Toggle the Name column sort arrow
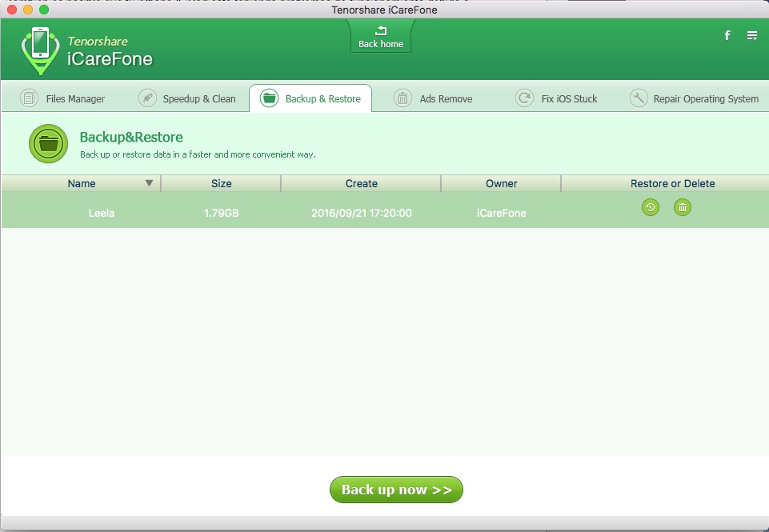Viewport: 769px width, 532px height. click(x=149, y=183)
